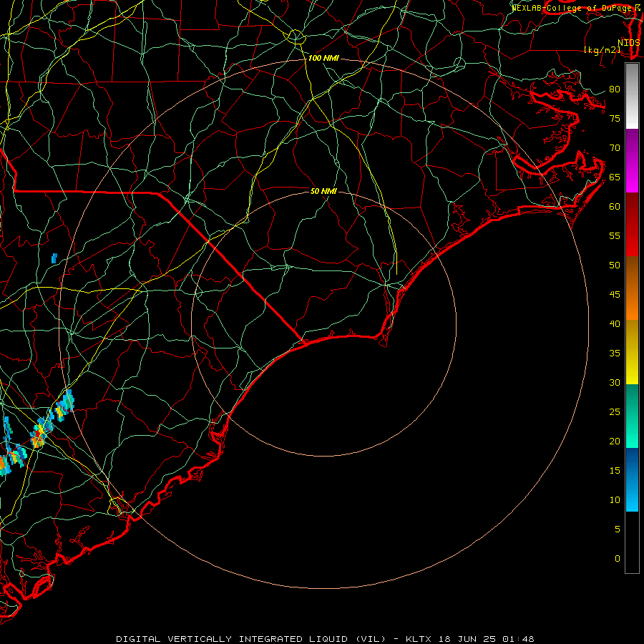This screenshot has height=644, width=644.
Task: Click the 65 value on the VIL scale
Action: point(615,177)
